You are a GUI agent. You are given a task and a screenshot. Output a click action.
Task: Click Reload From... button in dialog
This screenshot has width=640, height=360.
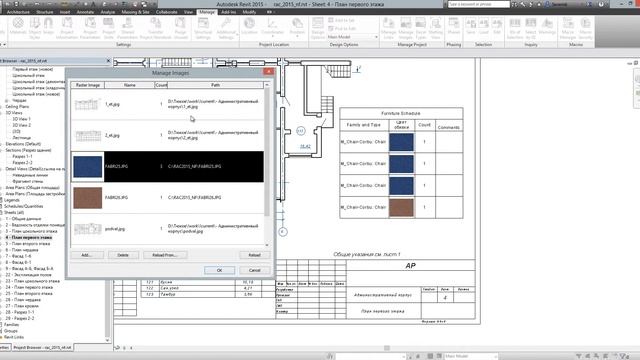click(165, 255)
